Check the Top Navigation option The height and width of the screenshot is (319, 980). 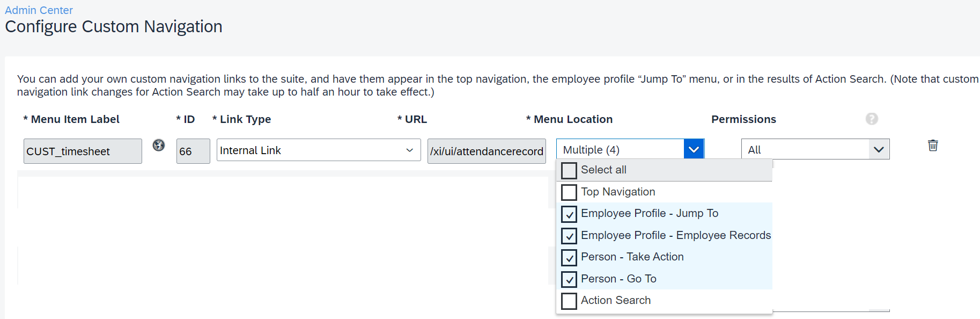tap(569, 192)
